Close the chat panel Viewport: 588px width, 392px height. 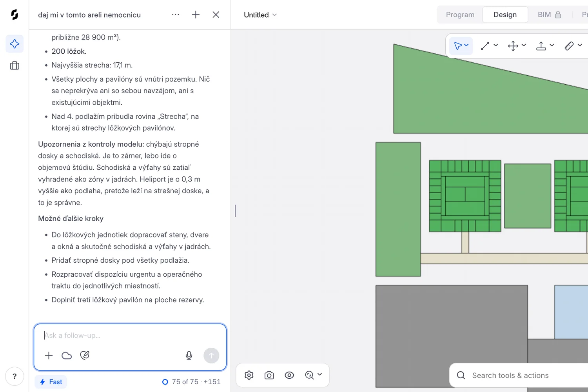click(x=216, y=15)
